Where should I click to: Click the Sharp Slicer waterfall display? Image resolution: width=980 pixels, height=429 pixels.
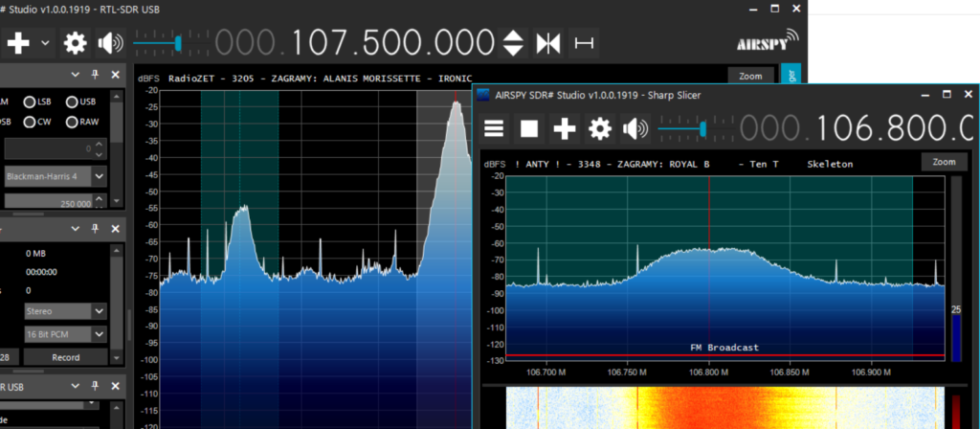point(725,408)
